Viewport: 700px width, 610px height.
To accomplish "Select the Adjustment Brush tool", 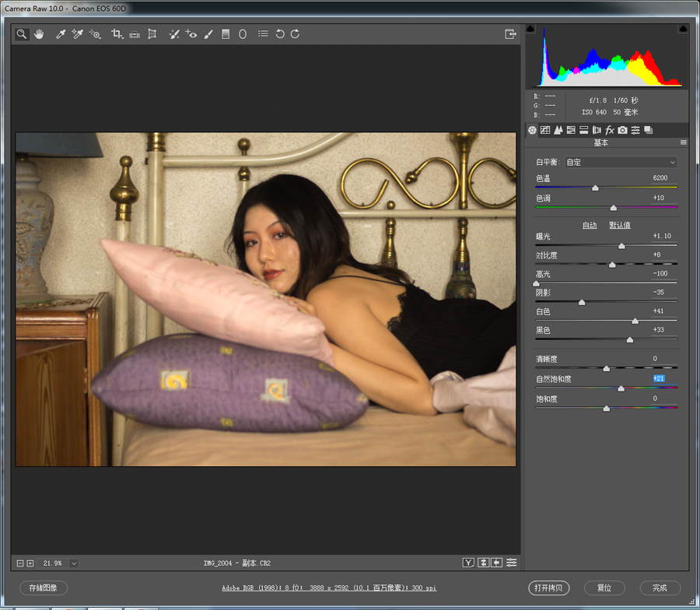I will coord(208,34).
